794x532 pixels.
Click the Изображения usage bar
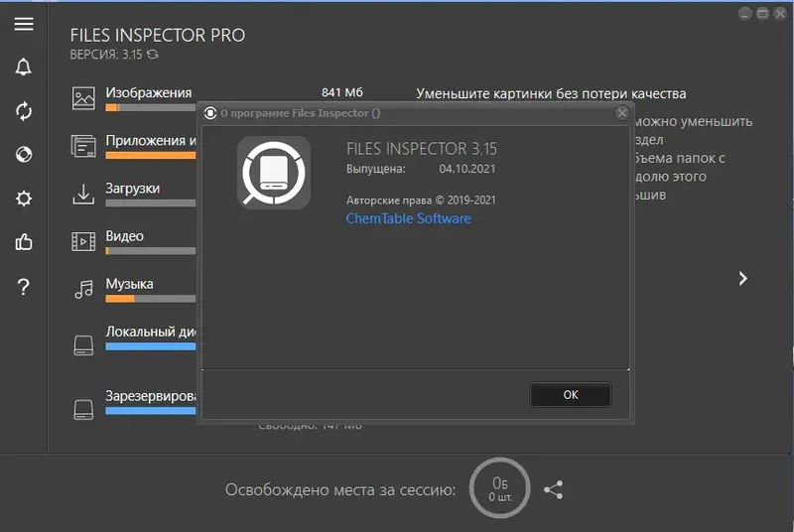click(x=151, y=107)
